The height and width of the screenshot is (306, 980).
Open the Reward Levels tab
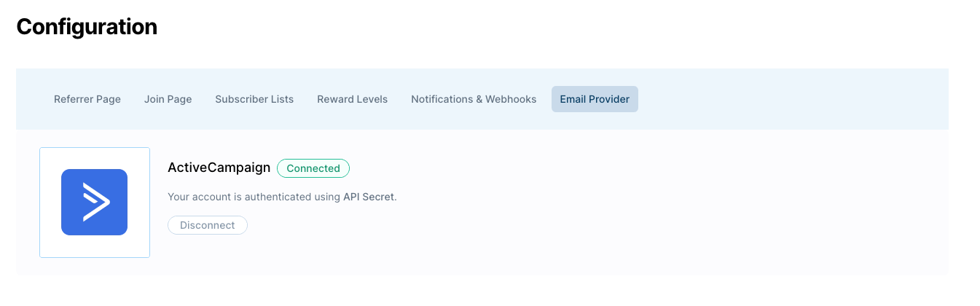353,99
